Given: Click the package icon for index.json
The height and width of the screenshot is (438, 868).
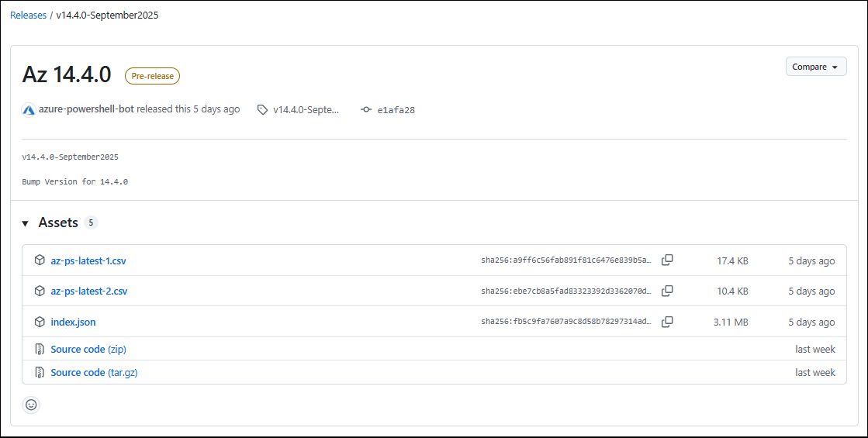Looking at the screenshot, I should (40, 321).
